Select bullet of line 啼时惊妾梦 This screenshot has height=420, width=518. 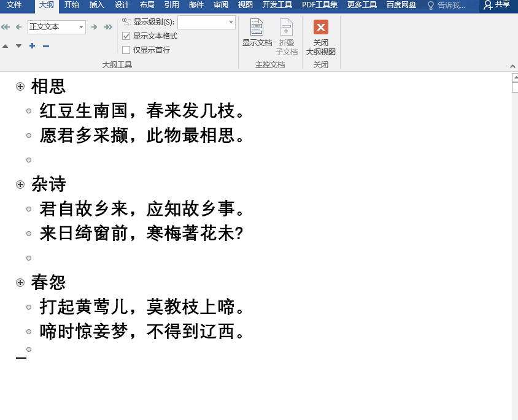(29, 331)
